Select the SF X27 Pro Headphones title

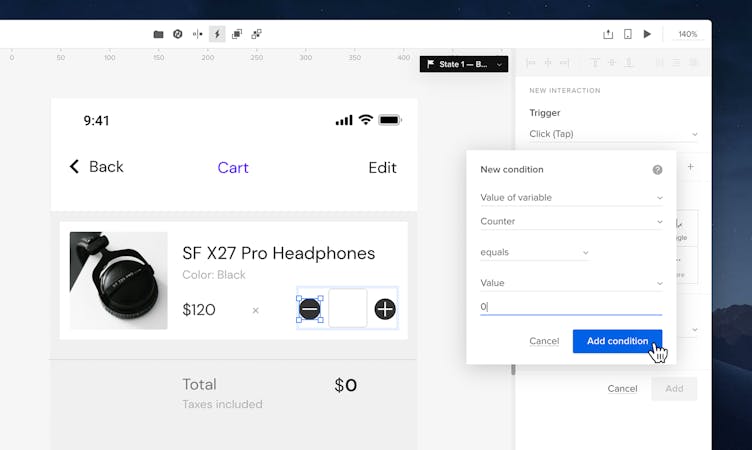point(279,253)
